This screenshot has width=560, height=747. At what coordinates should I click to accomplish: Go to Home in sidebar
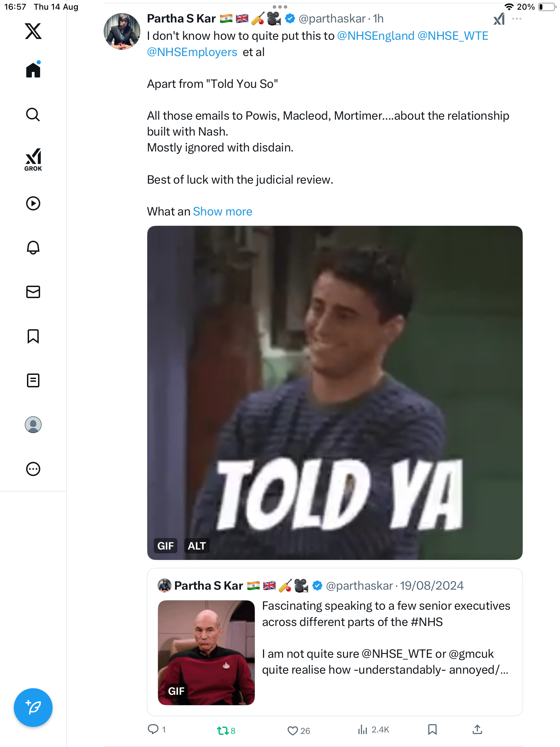33,70
